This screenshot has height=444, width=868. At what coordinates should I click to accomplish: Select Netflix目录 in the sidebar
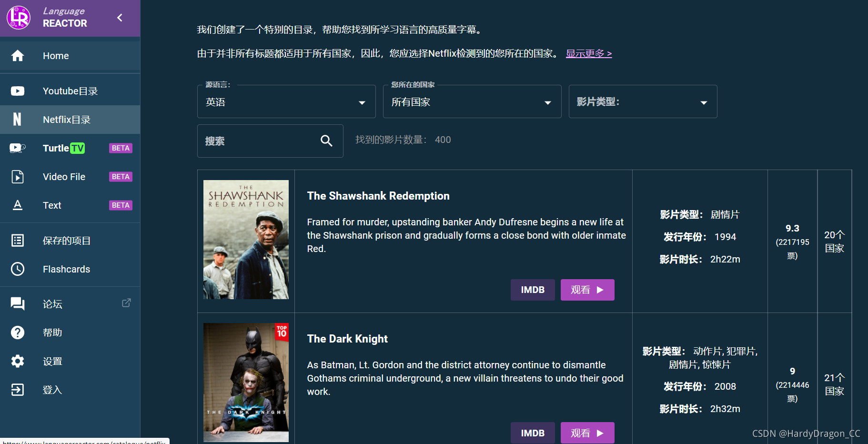coord(70,120)
